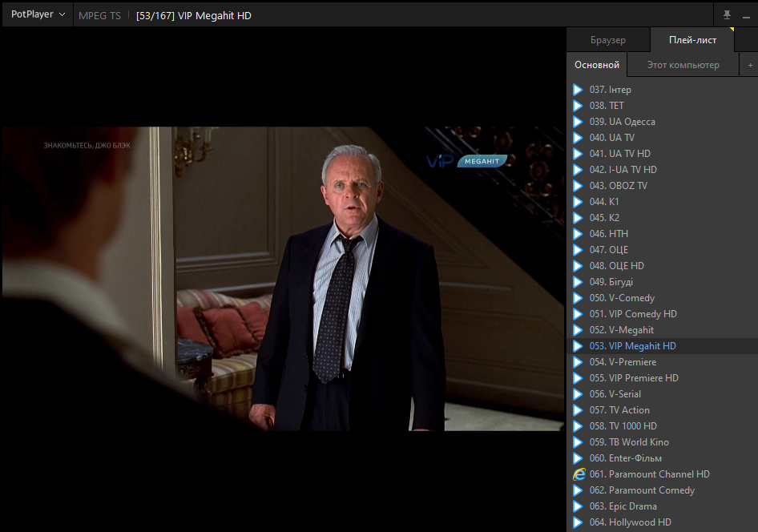758x532 pixels.
Task: Switch to the Браузер tab
Action: click(x=607, y=40)
